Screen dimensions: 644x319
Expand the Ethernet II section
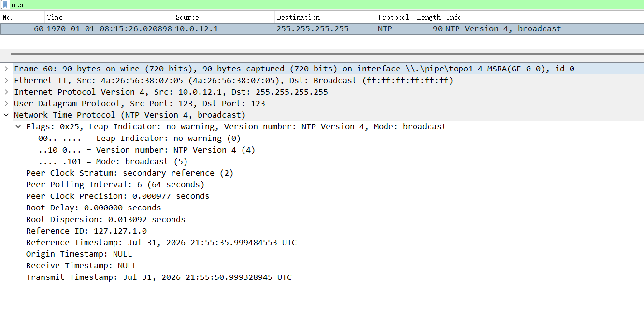click(6, 81)
